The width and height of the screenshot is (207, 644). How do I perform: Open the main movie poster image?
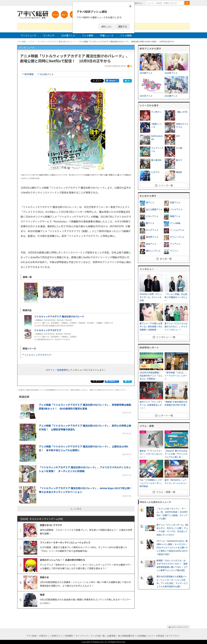pyautogui.click(x=76, y=129)
